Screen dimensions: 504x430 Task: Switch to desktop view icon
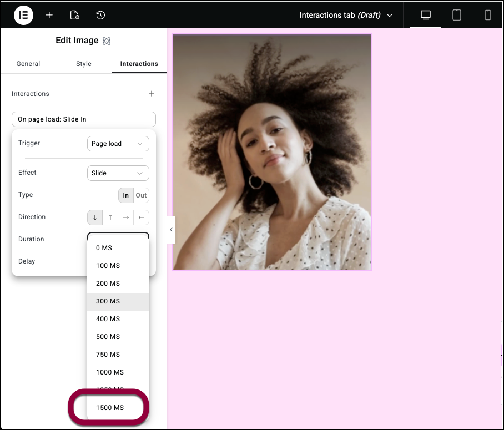pos(426,15)
